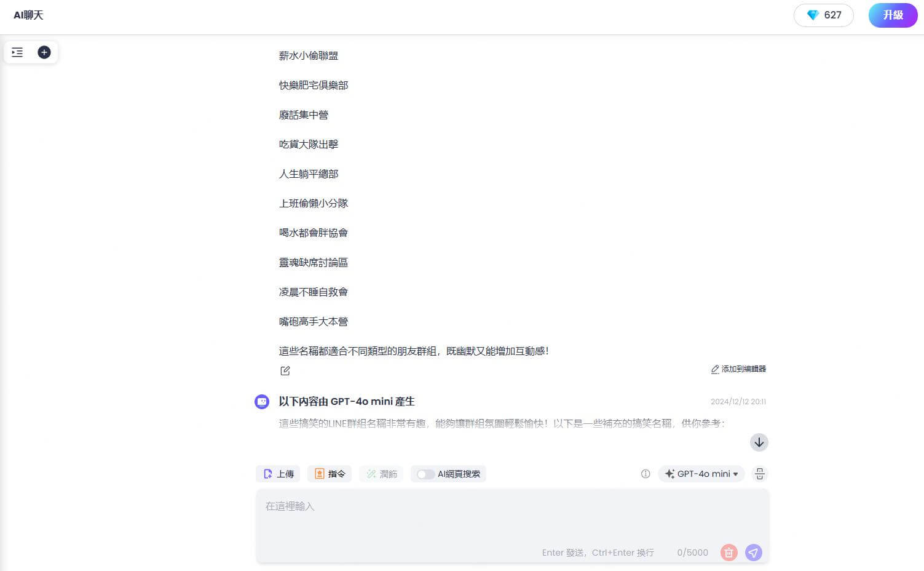Click the text 上班偷懶小分隊

point(314,204)
